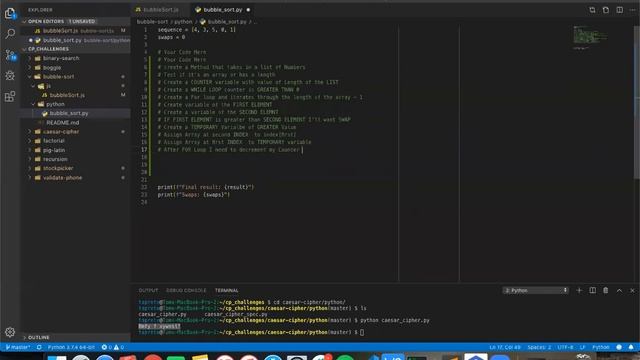Click the sync changes icon in status bar
640x360 pixels.
pyautogui.click(x=39, y=347)
